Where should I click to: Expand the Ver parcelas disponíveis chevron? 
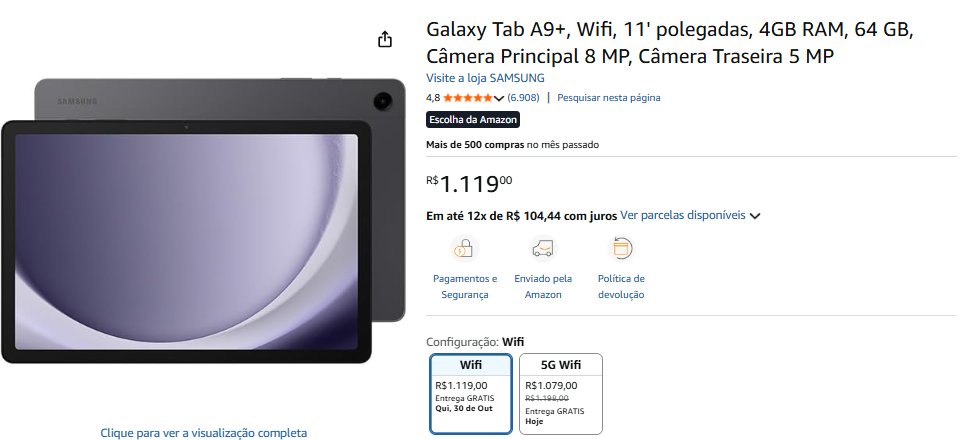click(x=755, y=216)
